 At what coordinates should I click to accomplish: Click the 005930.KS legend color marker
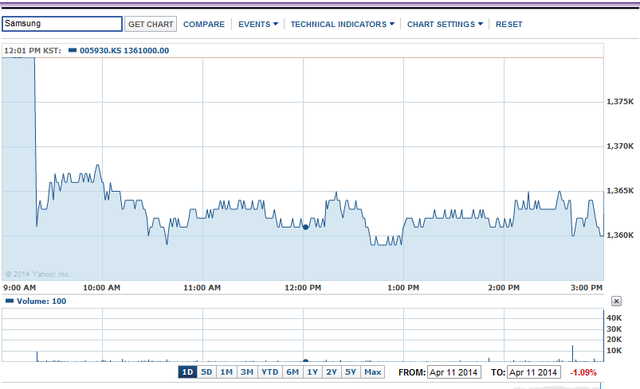click(73, 51)
